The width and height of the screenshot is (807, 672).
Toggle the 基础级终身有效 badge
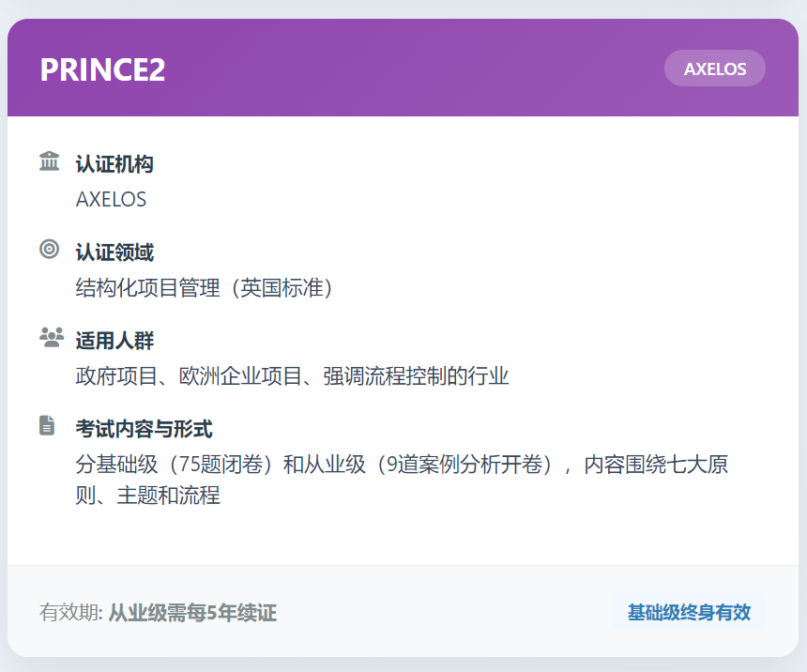pyautogui.click(x=690, y=613)
